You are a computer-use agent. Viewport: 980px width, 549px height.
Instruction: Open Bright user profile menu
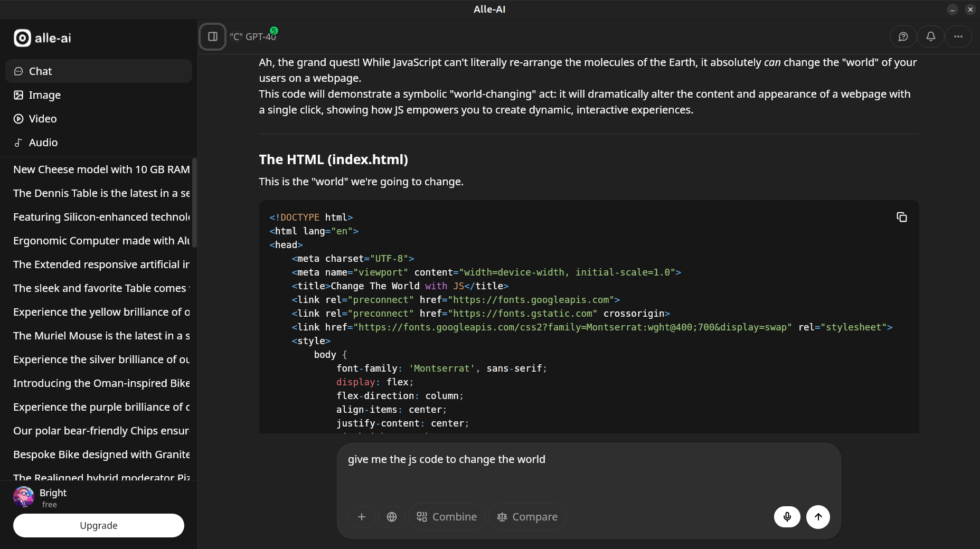coord(53,497)
